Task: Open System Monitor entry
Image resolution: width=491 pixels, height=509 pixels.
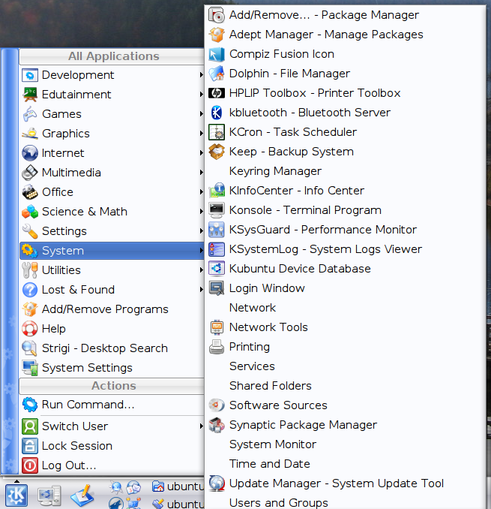Action: point(345,444)
